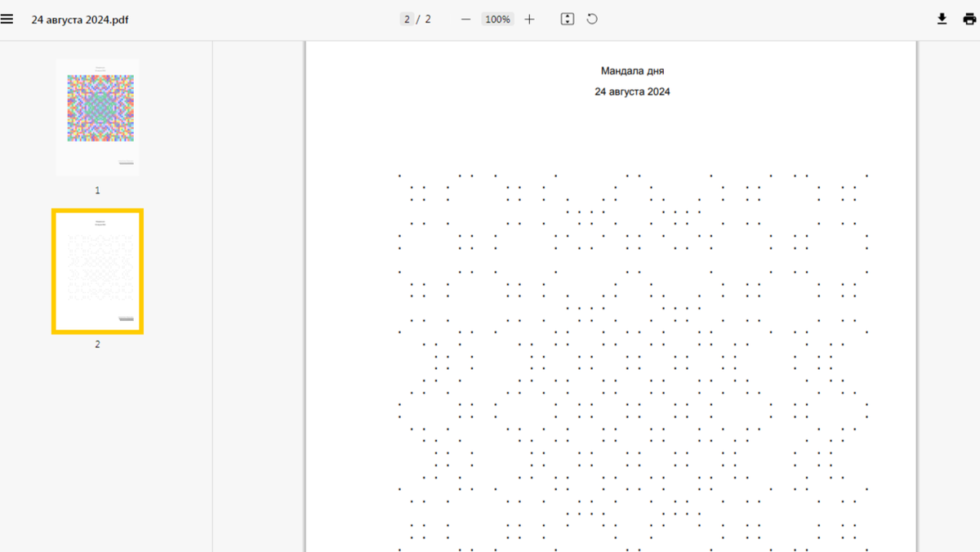Image resolution: width=980 pixels, height=552 pixels.
Task: Click the Мандала дня heading
Action: [x=632, y=71]
